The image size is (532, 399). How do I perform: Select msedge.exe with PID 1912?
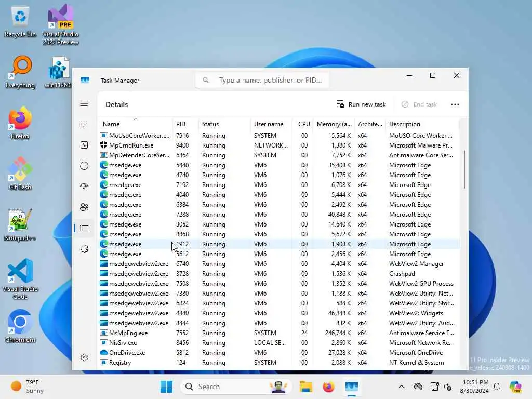[x=279, y=244]
